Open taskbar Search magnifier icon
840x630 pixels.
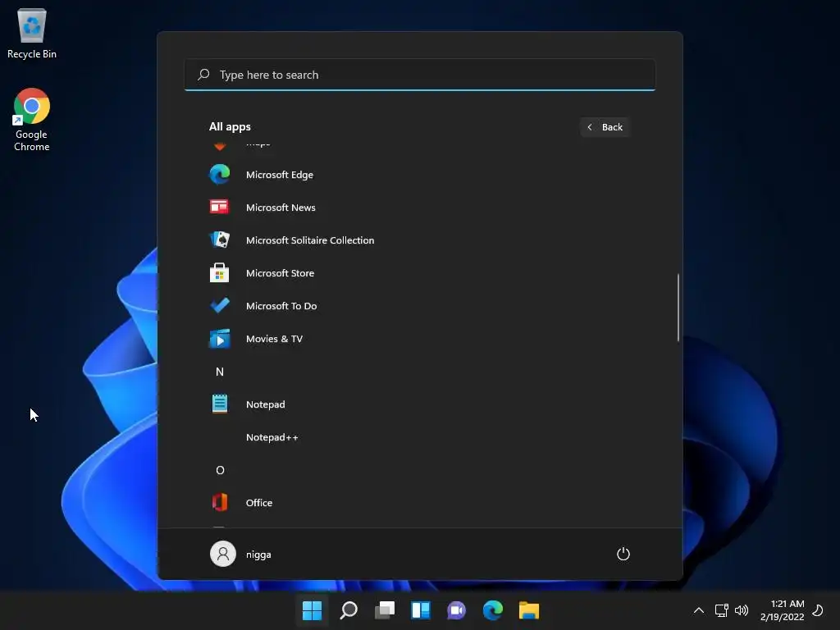[348, 610]
